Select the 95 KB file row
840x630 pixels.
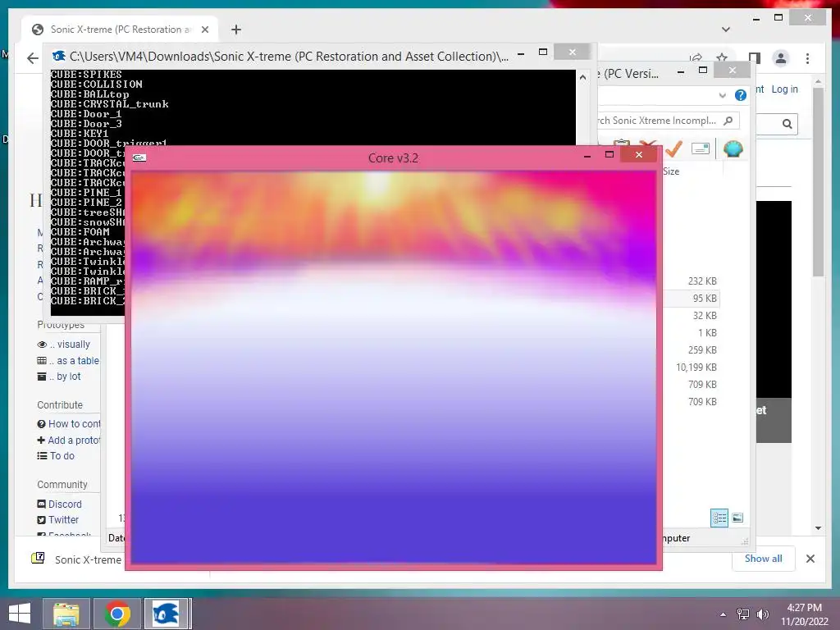pyautogui.click(x=692, y=299)
